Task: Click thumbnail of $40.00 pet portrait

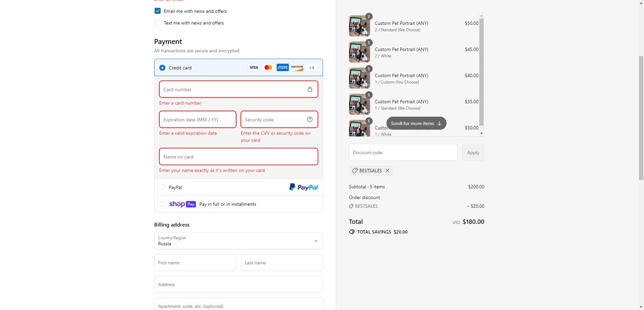Action: click(x=359, y=78)
